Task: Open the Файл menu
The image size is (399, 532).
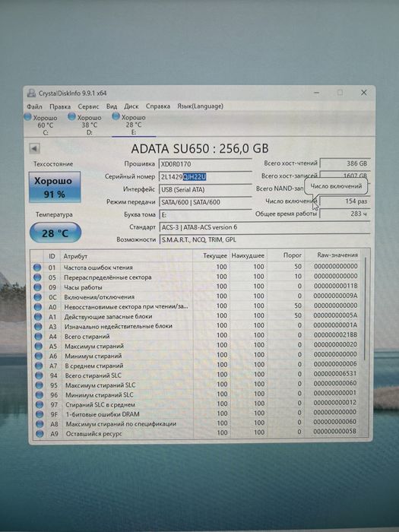Action: [x=35, y=106]
